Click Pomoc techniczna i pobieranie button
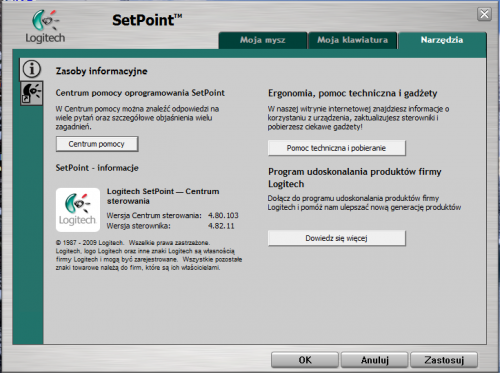Image resolution: width=500 pixels, height=373 pixels. tap(337, 148)
